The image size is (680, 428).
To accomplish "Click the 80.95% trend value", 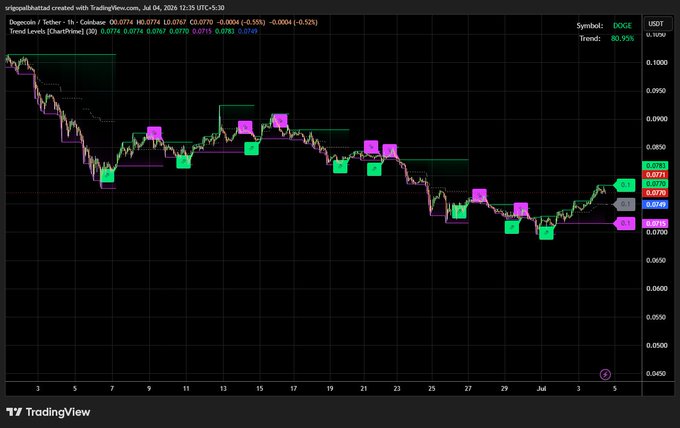I will [x=622, y=39].
